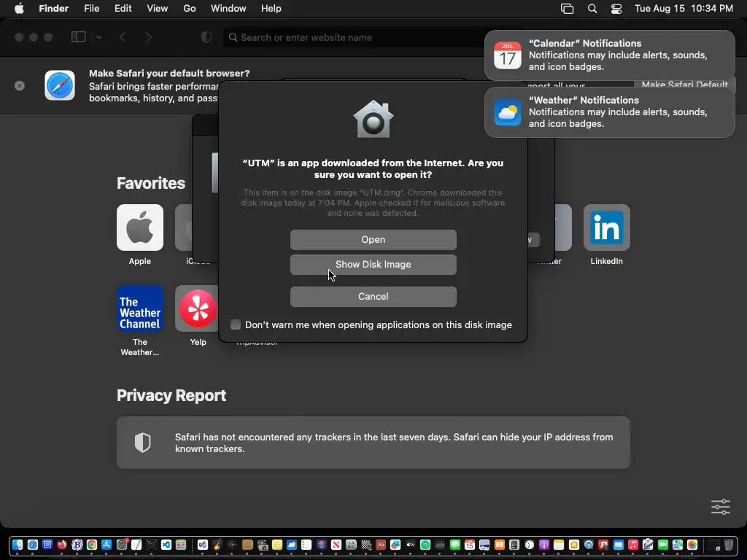Click the Spotlight search icon in menu bar

[592, 9]
